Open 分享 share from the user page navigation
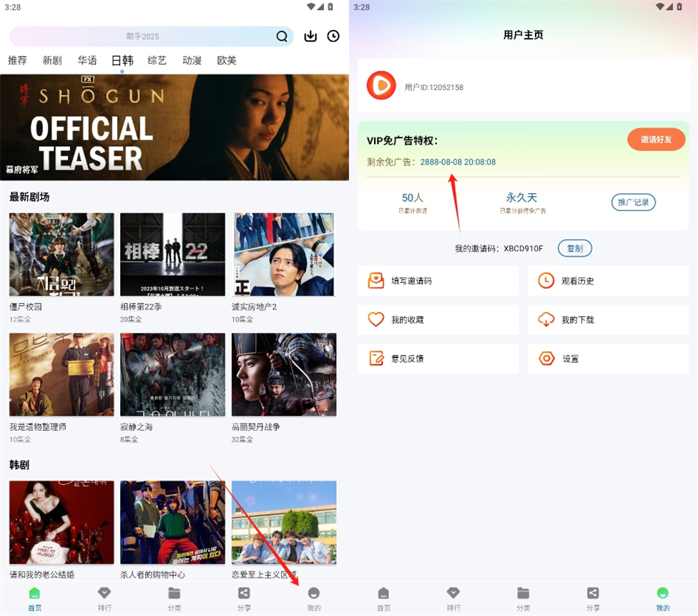Viewport: 698px width, 616px height. pos(593,598)
